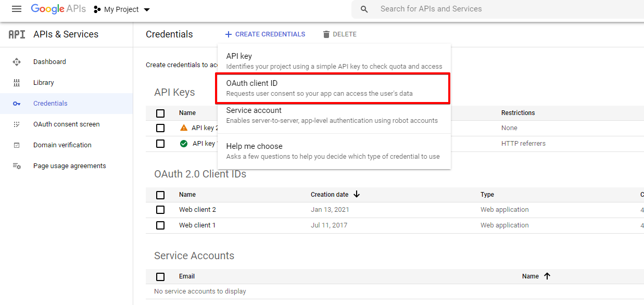Click the API logo beside APIs & Services
This screenshot has width=644, height=305.
coord(17,34)
